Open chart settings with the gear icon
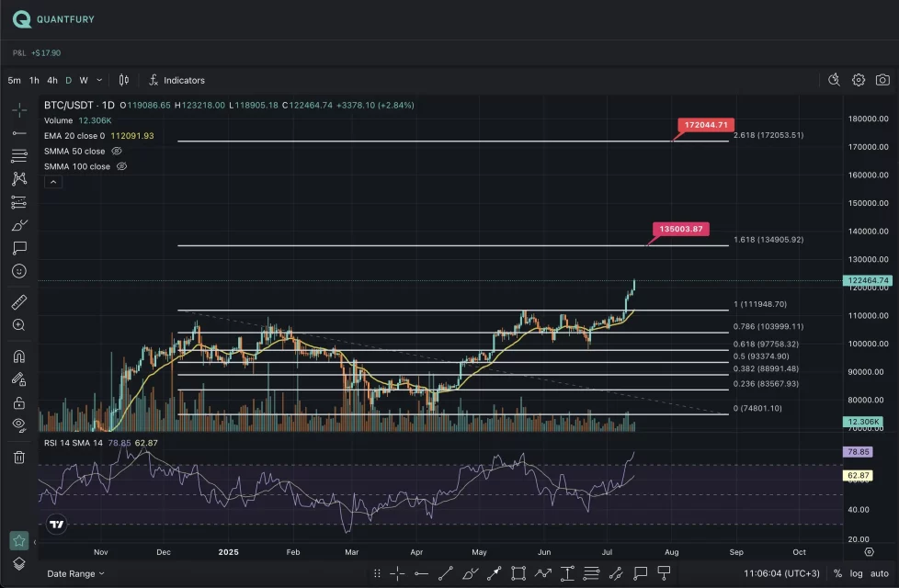 [858, 80]
